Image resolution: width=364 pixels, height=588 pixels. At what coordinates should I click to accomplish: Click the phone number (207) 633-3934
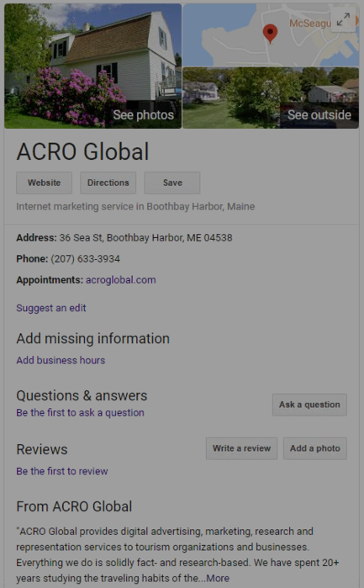pos(86,259)
